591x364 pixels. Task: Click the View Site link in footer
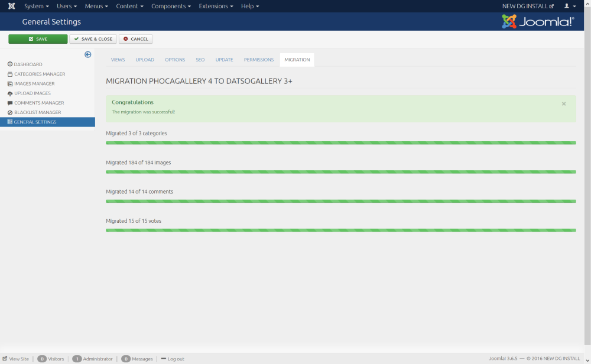[x=16, y=359]
